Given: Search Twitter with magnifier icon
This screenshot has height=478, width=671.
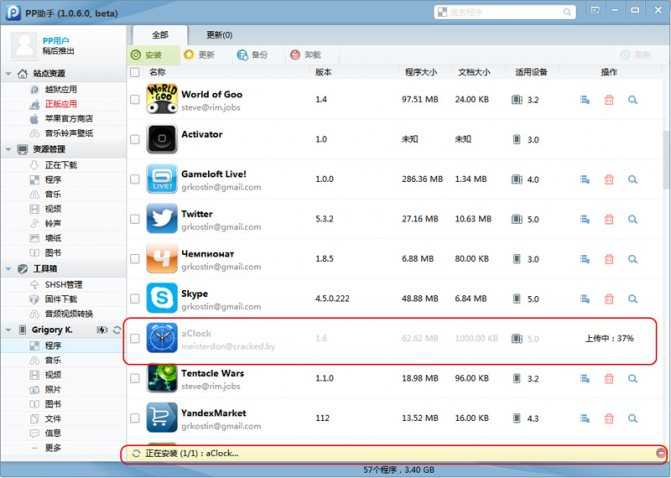Looking at the screenshot, I should coord(632,219).
